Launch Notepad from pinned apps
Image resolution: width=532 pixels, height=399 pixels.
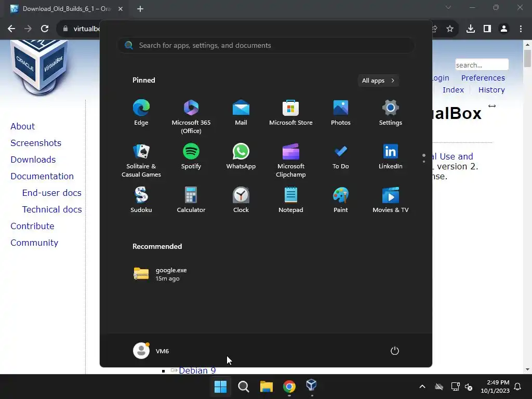[291, 200]
